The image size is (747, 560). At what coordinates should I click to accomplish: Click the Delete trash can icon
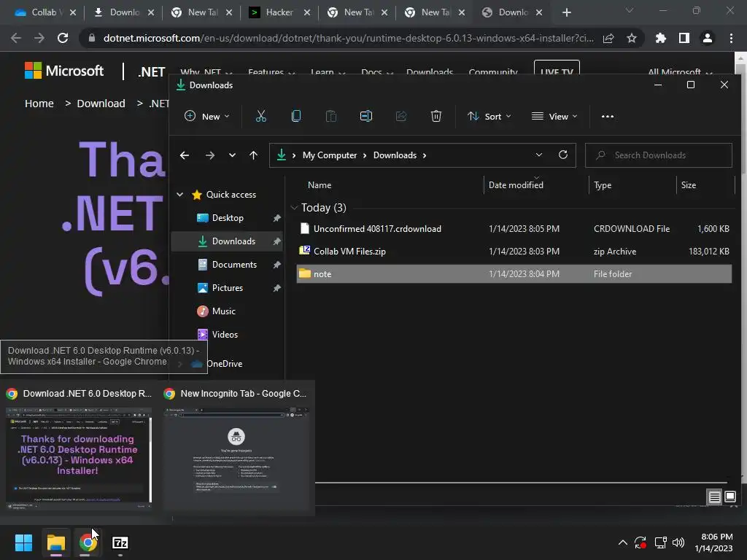click(436, 116)
